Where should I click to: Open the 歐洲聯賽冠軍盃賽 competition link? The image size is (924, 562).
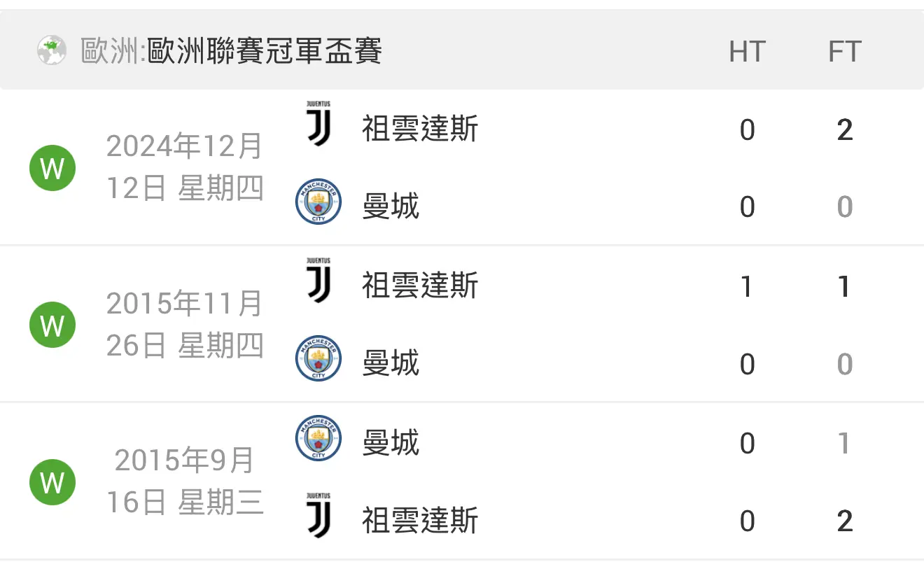[x=265, y=51]
